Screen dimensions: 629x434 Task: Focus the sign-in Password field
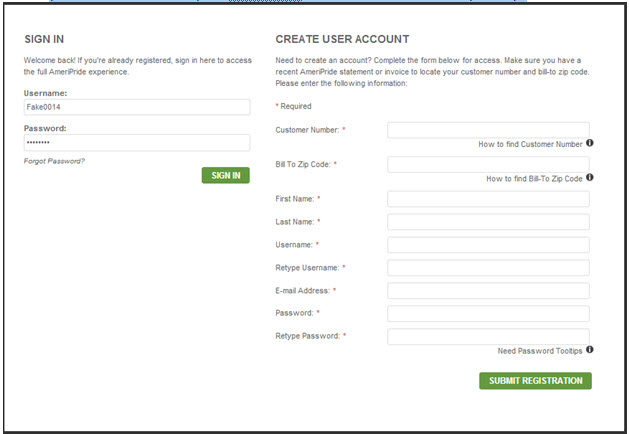pyautogui.click(x=136, y=142)
